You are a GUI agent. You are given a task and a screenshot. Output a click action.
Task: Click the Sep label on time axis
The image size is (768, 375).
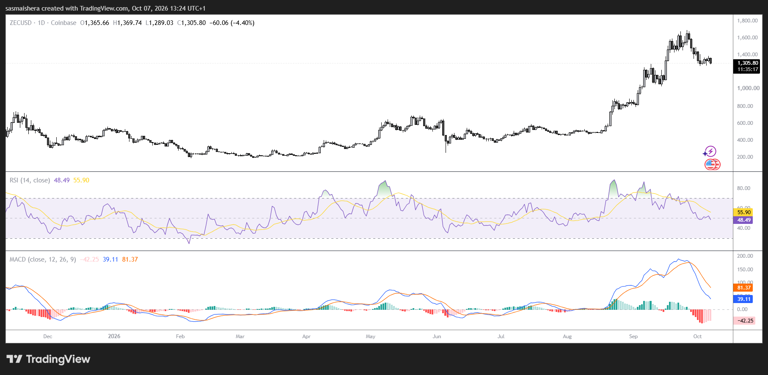pyautogui.click(x=634, y=337)
